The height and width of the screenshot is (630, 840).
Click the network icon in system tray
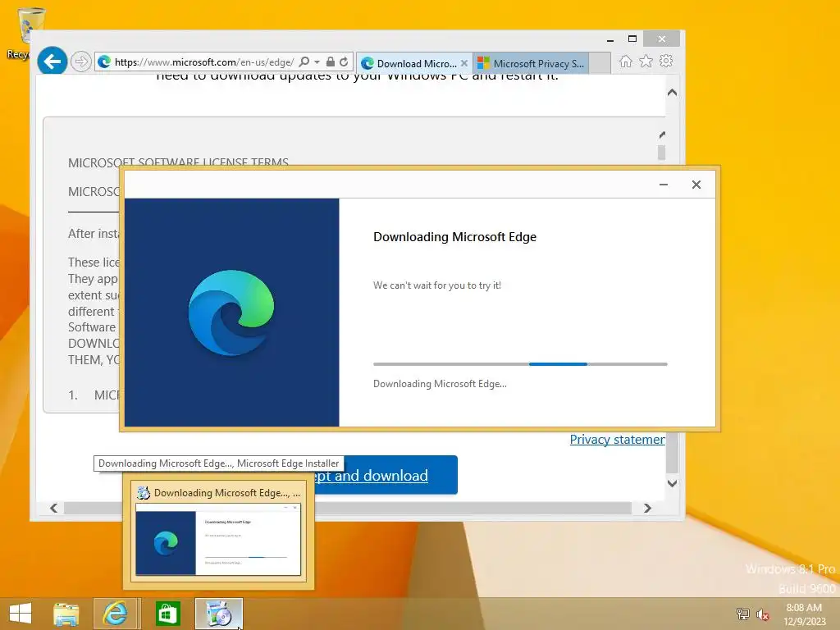pos(742,614)
